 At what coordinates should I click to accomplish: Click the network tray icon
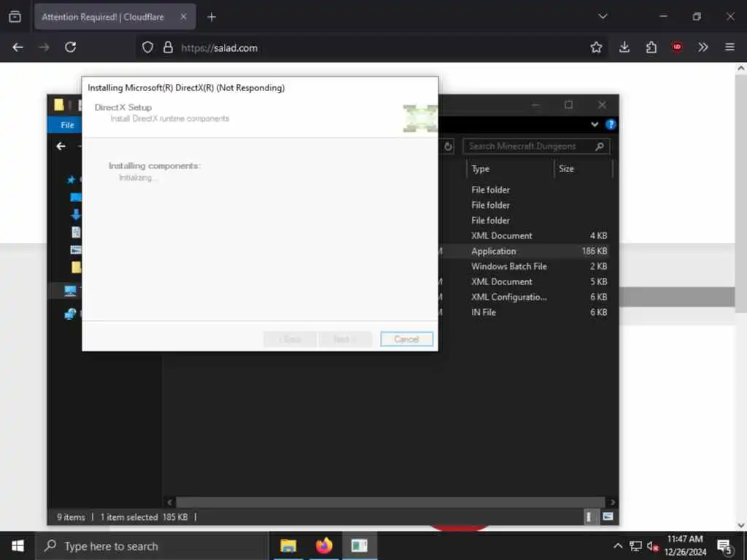[635, 546]
